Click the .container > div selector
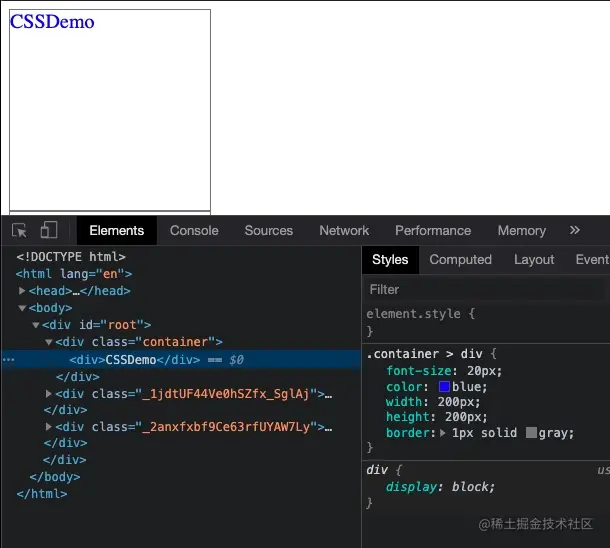 coord(424,354)
